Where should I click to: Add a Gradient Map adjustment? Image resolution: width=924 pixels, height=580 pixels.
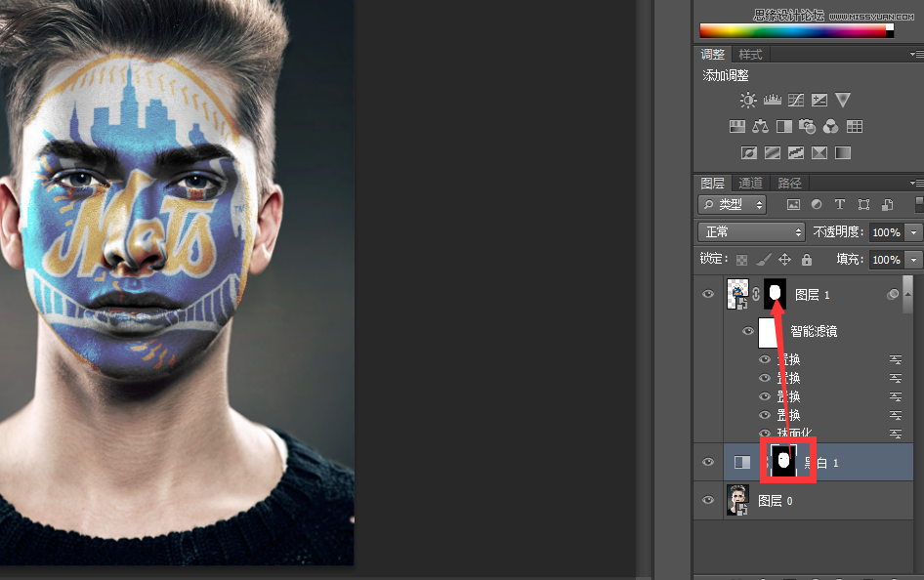click(843, 153)
